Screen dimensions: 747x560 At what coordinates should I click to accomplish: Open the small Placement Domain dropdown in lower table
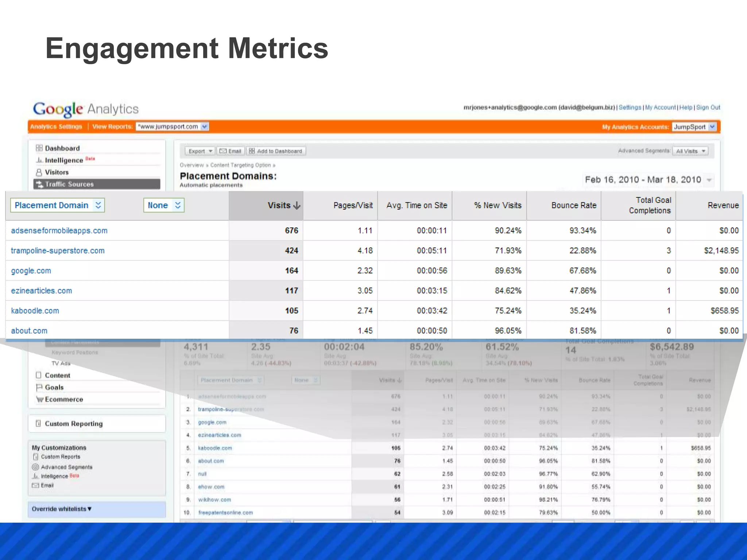[231, 380]
